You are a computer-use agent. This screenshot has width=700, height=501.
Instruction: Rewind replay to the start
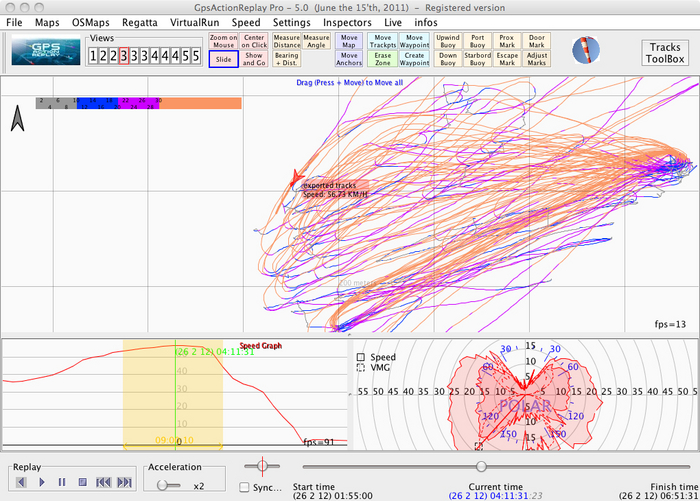[x=104, y=482]
